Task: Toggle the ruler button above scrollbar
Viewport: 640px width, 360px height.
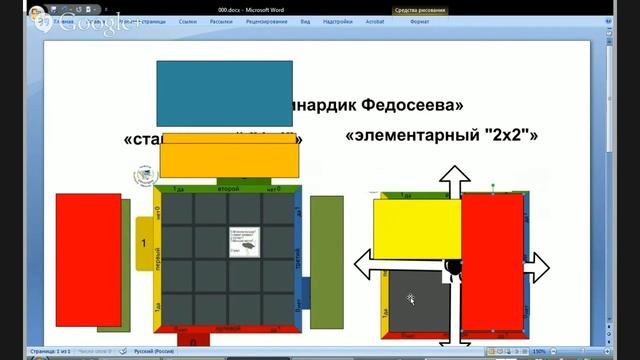Action: pyautogui.click(x=609, y=33)
